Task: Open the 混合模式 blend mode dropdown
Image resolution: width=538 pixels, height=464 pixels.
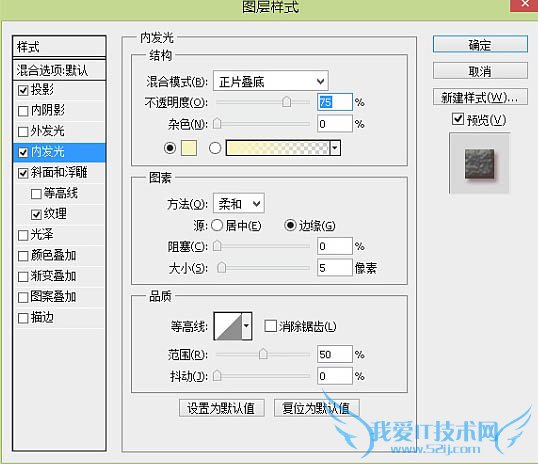Action: [271, 81]
